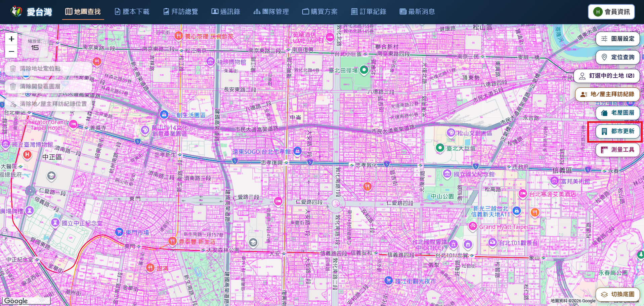The image size is (644, 306).
Task: Click the 袖珍博物館 museum pin
Action: coord(210,61)
